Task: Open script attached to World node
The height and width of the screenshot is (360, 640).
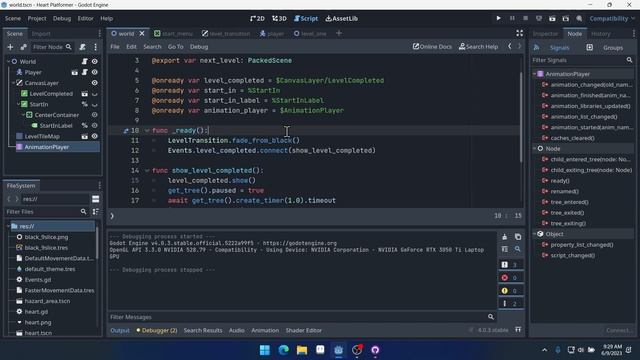Action: click(84, 61)
